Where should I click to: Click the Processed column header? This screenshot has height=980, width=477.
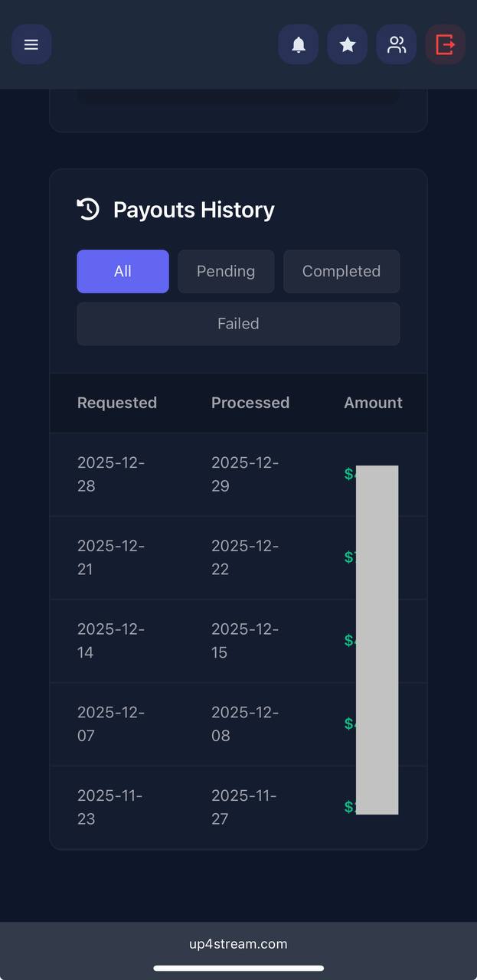click(x=250, y=403)
